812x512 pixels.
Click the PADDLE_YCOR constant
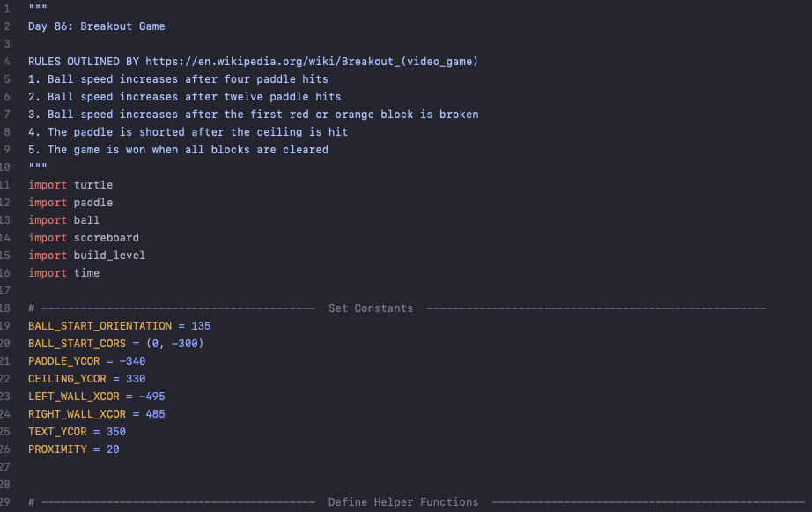click(x=63, y=361)
